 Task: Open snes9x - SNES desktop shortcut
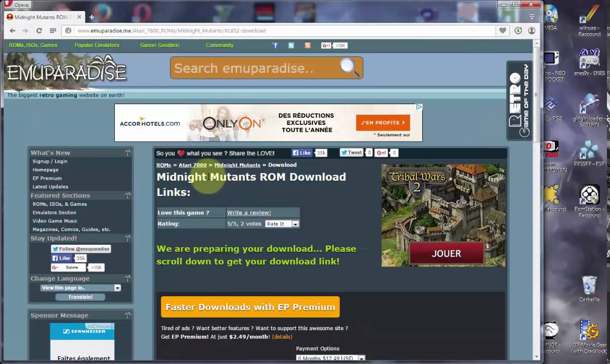[x=589, y=63]
